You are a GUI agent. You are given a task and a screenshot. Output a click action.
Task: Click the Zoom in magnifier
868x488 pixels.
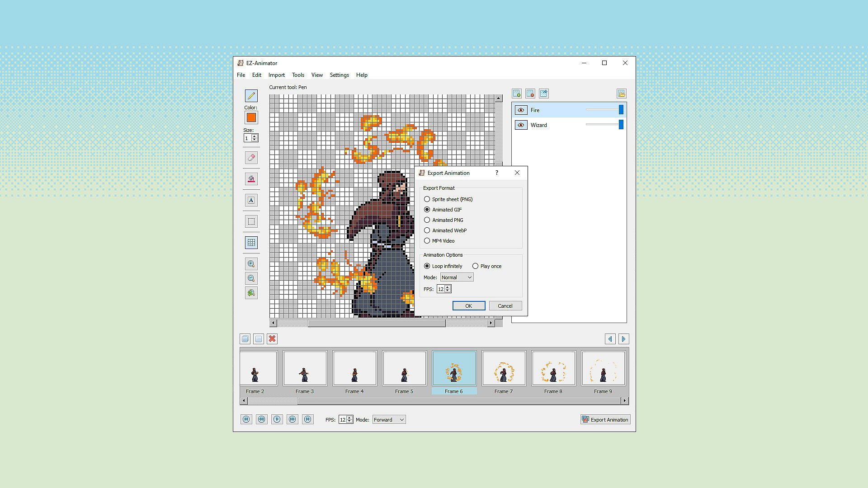pos(251,264)
